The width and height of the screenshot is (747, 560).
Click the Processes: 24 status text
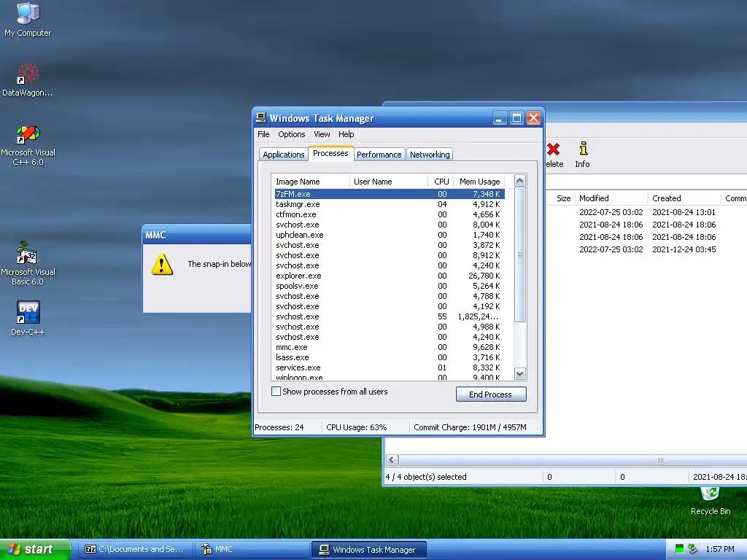[279, 427]
